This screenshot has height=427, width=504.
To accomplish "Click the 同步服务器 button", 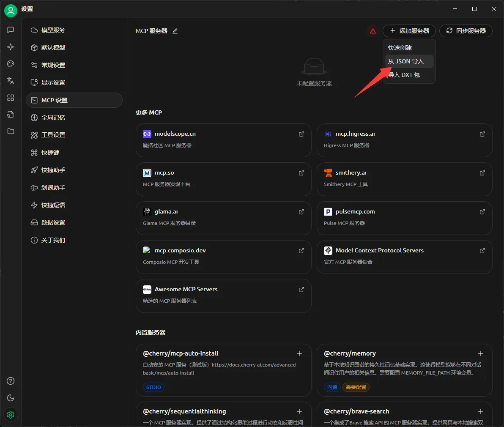I will click(466, 31).
